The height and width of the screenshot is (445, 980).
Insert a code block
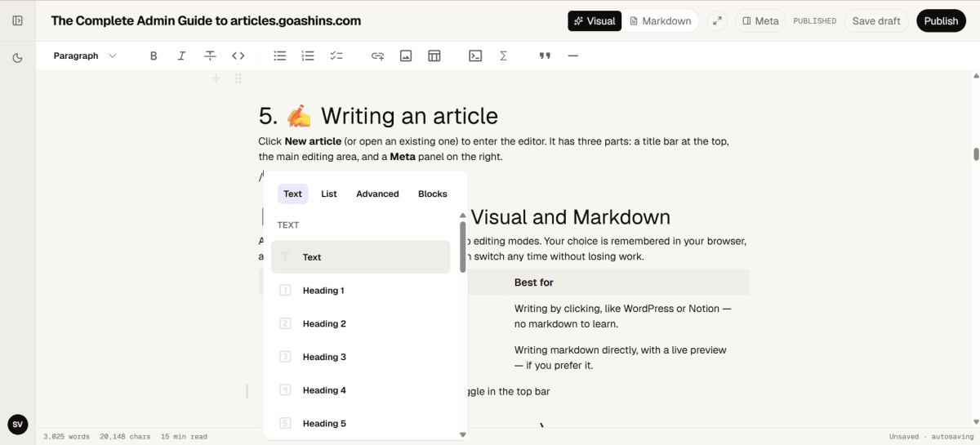pos(475,56)
